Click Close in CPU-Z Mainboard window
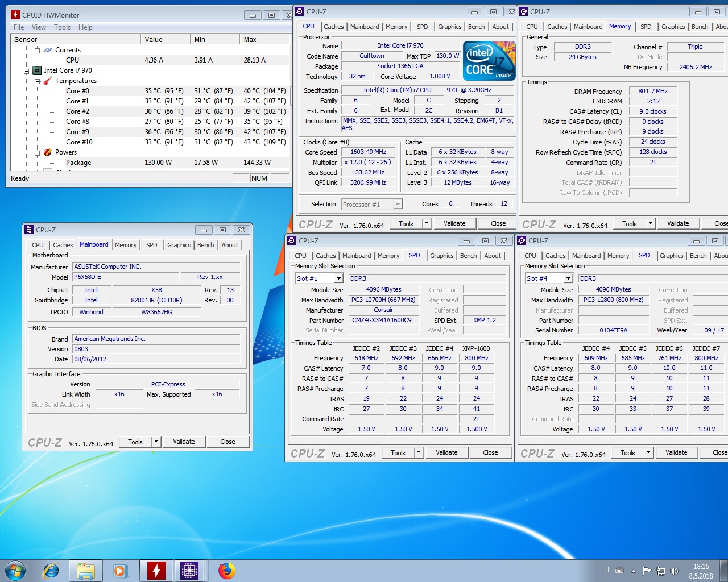The width and height of the screenshot is (728, 582). click(x=227, y=442)
